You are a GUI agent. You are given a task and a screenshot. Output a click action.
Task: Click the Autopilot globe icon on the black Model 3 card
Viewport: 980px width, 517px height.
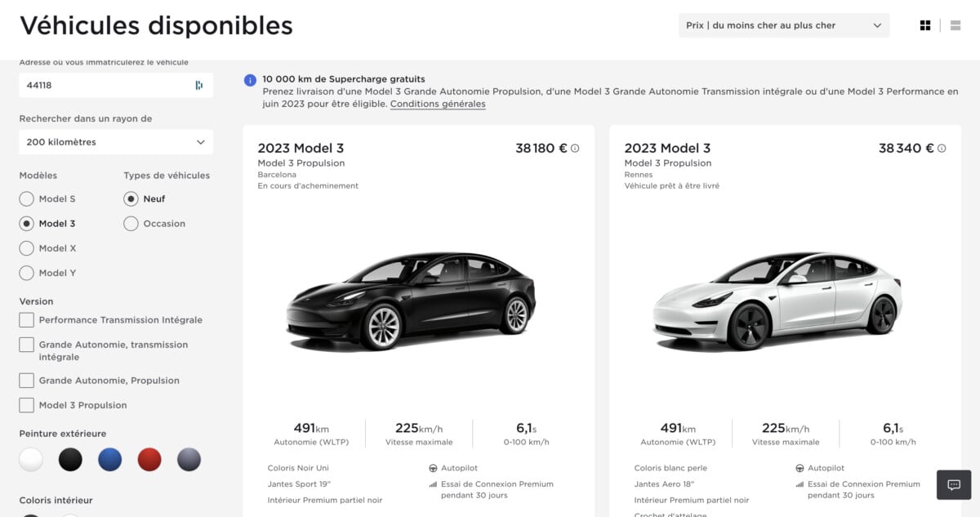(x=433, y=467)
